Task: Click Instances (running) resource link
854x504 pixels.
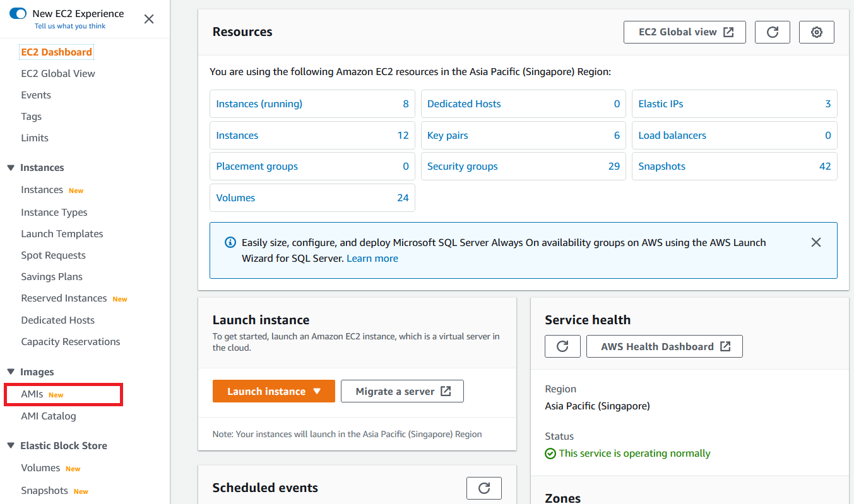Action: [x=259, y=104]
